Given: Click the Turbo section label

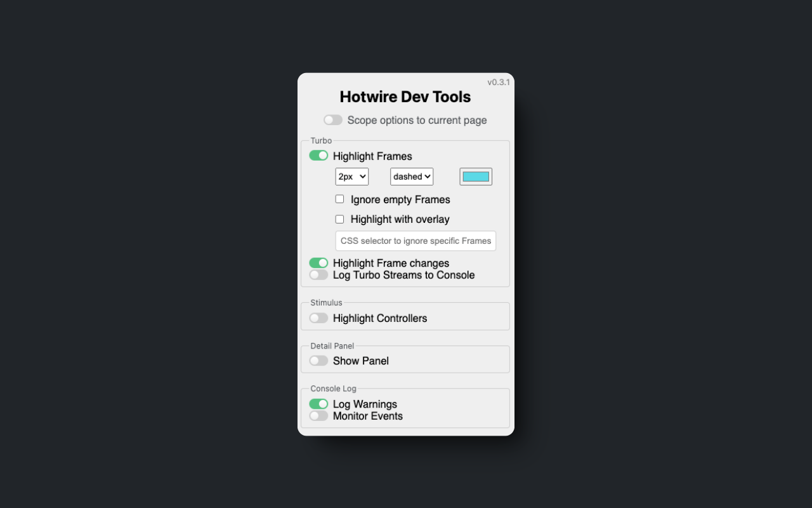Looking at the screenshot, I should coord(321,140).
